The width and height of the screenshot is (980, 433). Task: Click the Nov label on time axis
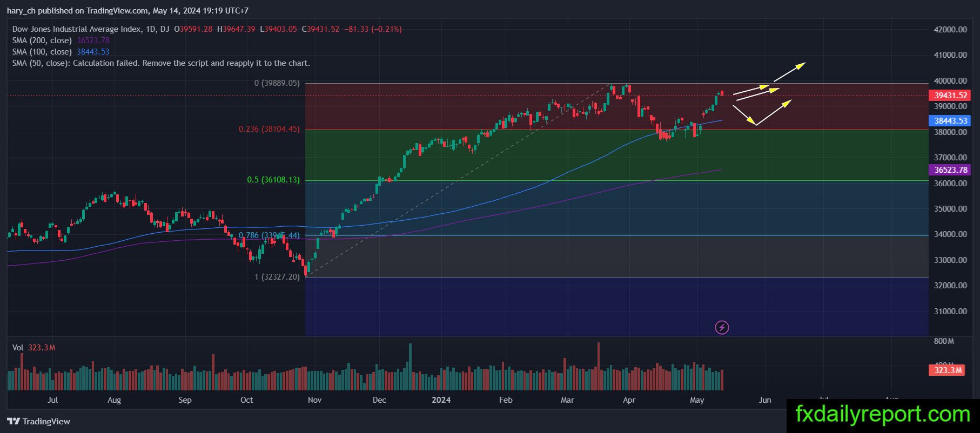point(314,400)
